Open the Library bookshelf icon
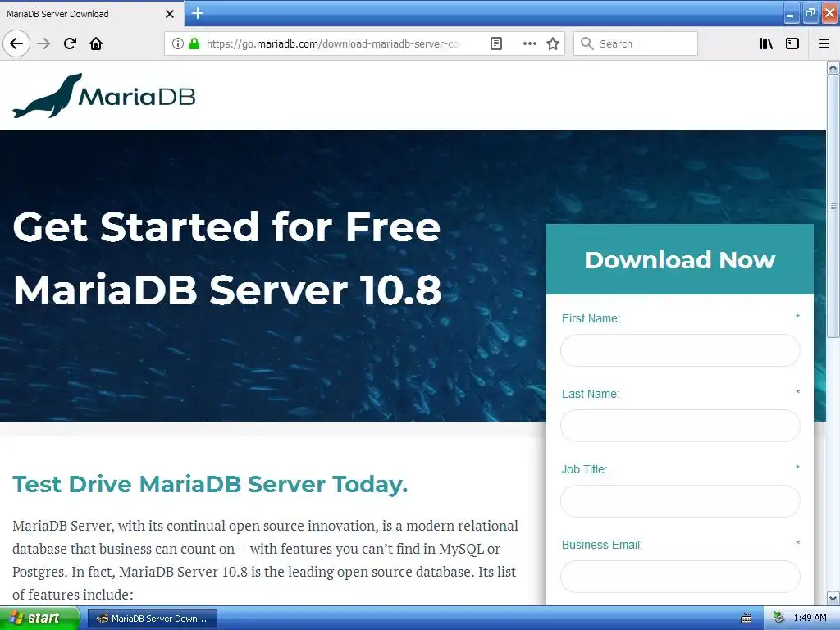 766,43
